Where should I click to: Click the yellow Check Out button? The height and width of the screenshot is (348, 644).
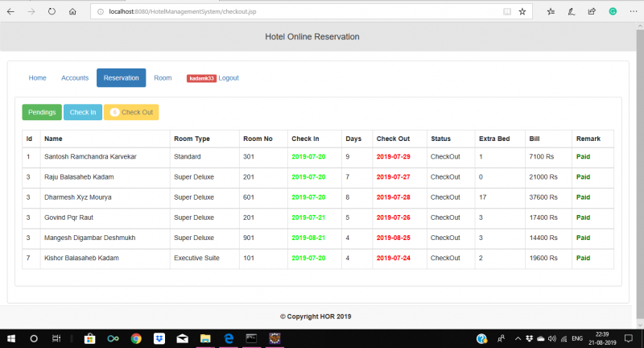pos(131,112)
